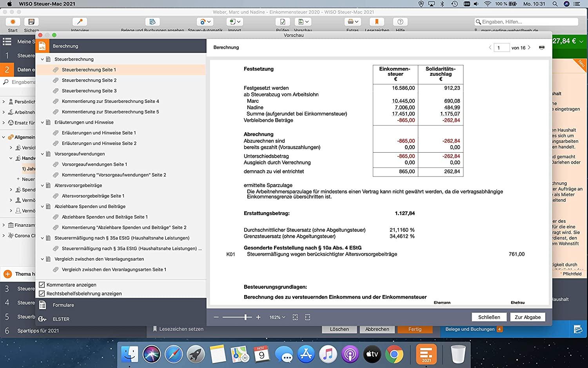Open Erläuterungen und Hinweise Seite 1
The height and width of the screenshot is (368, 588).
(99, 133)
